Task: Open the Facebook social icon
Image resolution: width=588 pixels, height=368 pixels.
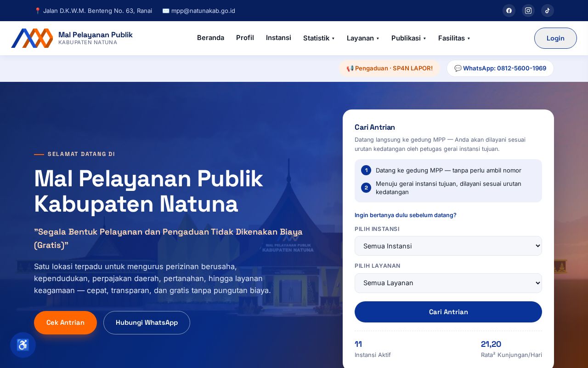Action: [x=509, y=11]
